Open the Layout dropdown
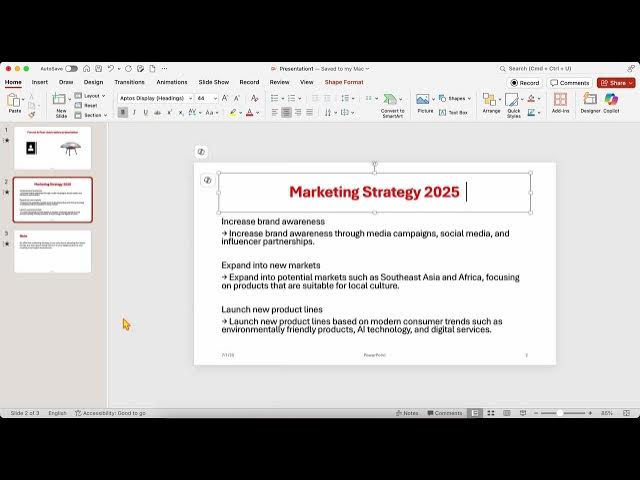 [90, 96]
